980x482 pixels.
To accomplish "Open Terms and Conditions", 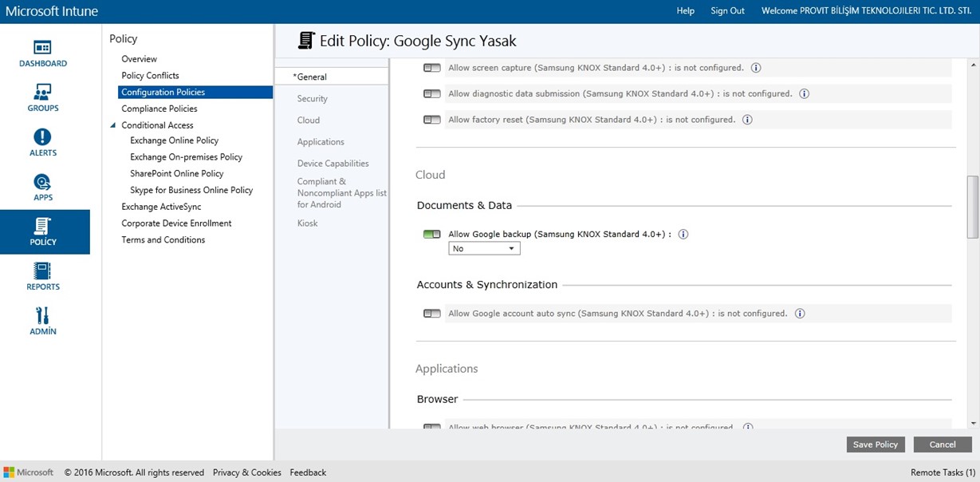I will (163, 239).
